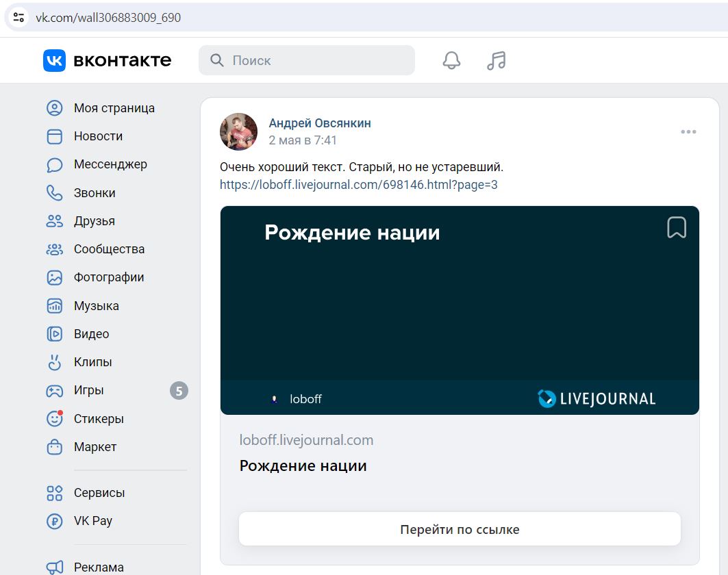Screen dimensions: 728x575
Task: Click the search magnifier icon
Action: [217, 60]
